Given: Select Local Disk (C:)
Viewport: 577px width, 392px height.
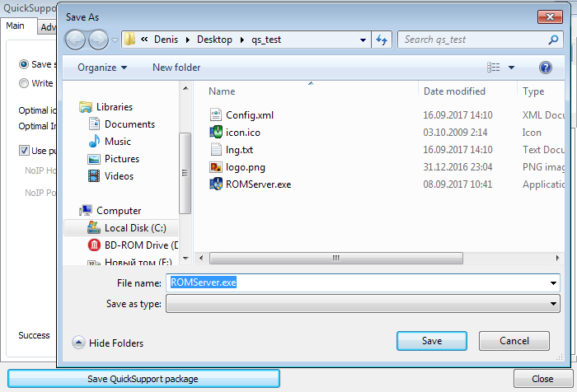Looking at the screenshot, I should pos(135,228).
